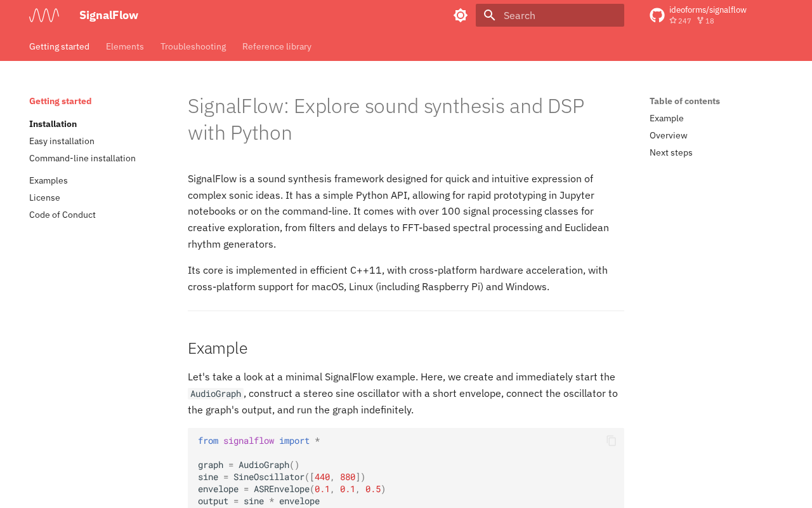
Task: Open the Troubleshooting tab
Action: pos(193,46)
